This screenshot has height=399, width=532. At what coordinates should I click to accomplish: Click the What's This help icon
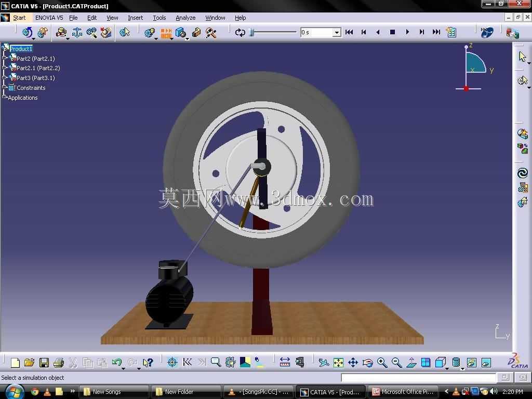point(148,363)
